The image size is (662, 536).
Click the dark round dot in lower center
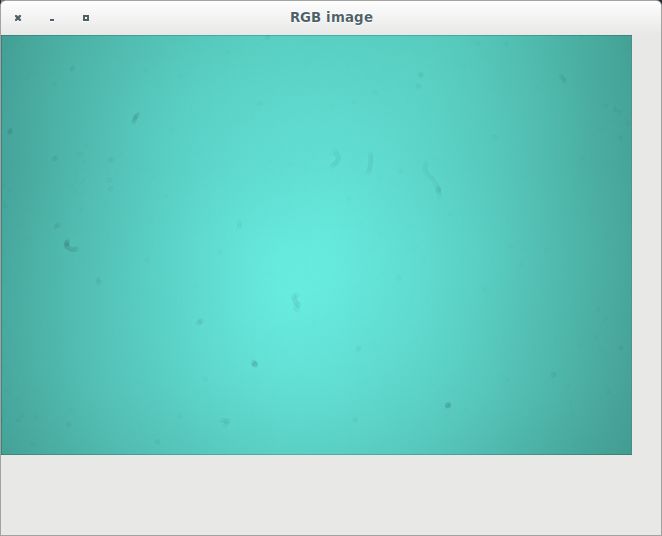pos(254,363)
